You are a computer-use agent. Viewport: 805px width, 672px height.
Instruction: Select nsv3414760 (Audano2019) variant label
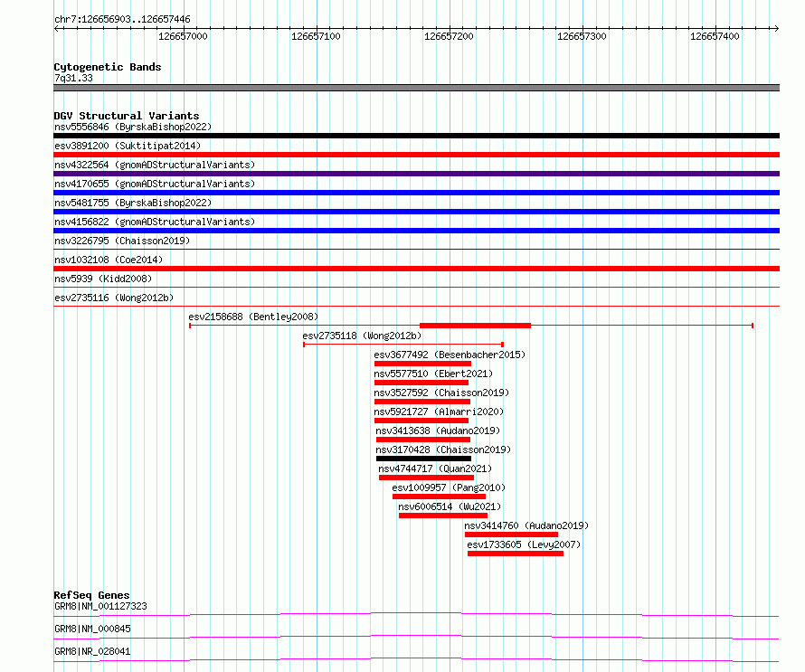coord(526,525)
